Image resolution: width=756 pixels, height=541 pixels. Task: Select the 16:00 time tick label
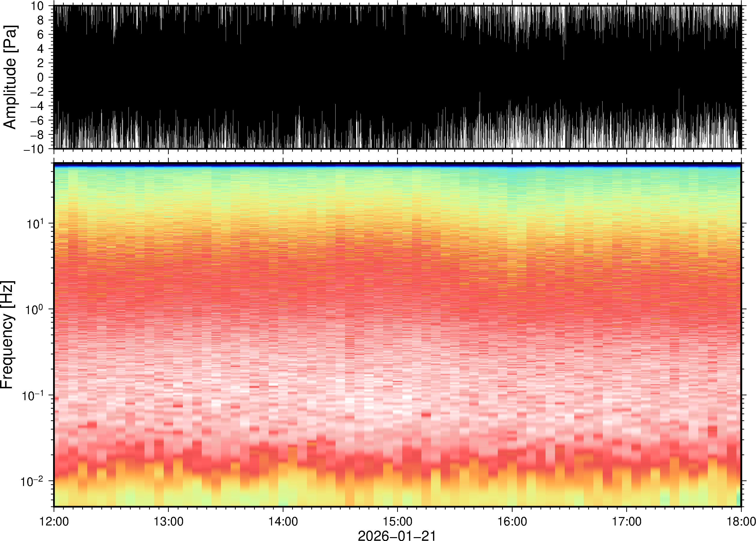512,521
